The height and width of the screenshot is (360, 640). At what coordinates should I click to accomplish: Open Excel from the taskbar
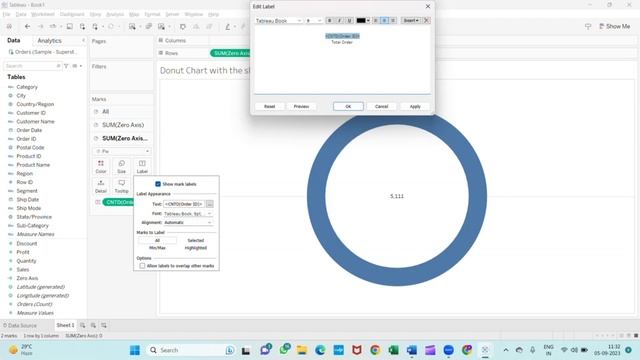click(x=393, y=350)
